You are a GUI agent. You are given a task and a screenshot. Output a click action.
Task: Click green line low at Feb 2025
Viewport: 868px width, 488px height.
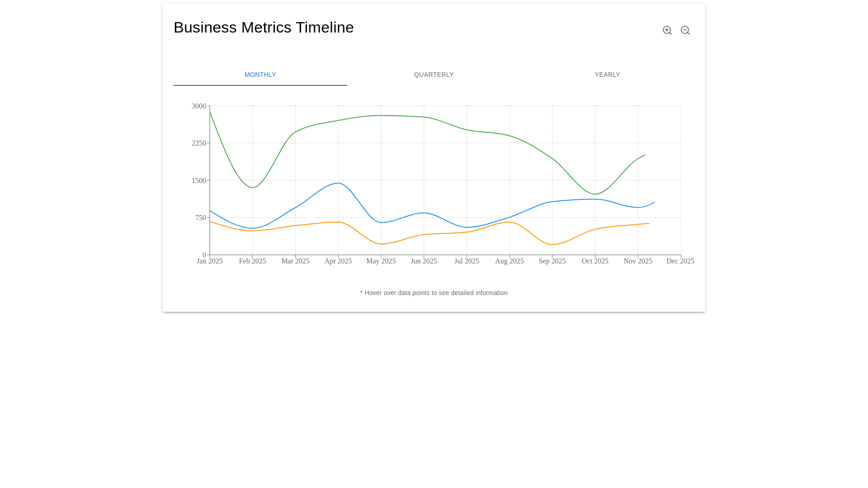click(x=253, y=188)
